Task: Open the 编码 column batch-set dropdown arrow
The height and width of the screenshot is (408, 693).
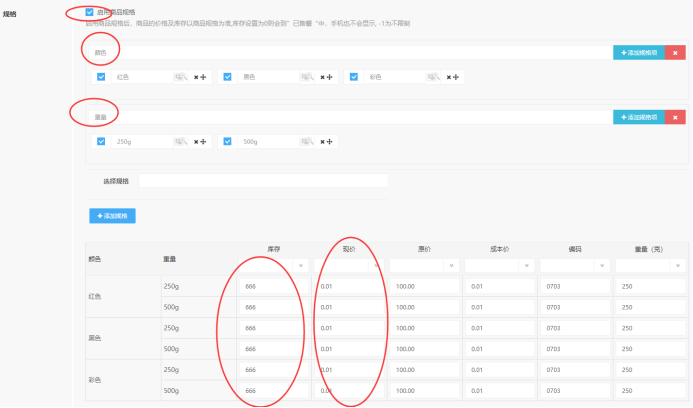Action: pos(603,266)
